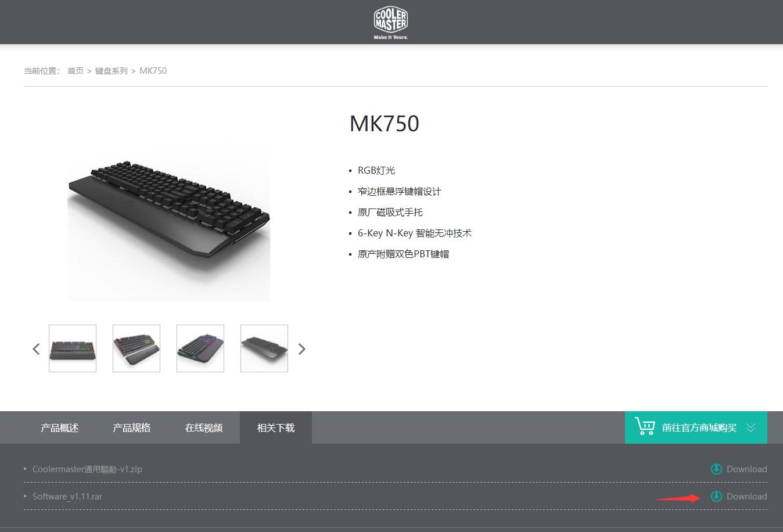This screenshot has height=532, width=783.
Task: Switch to the 在线视频 tab
Action: [x=204, y=427]
